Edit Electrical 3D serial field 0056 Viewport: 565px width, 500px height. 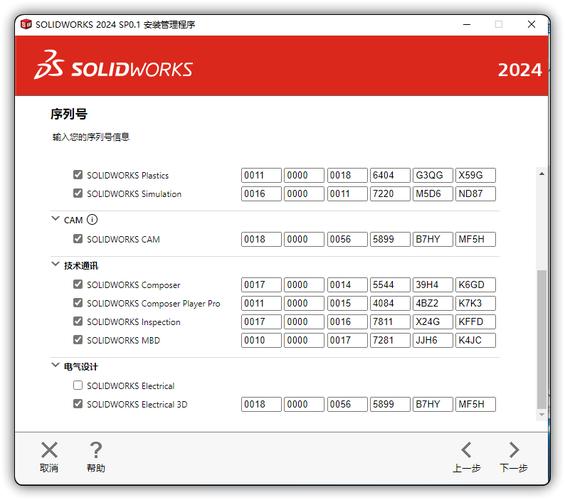click(347, 404)
